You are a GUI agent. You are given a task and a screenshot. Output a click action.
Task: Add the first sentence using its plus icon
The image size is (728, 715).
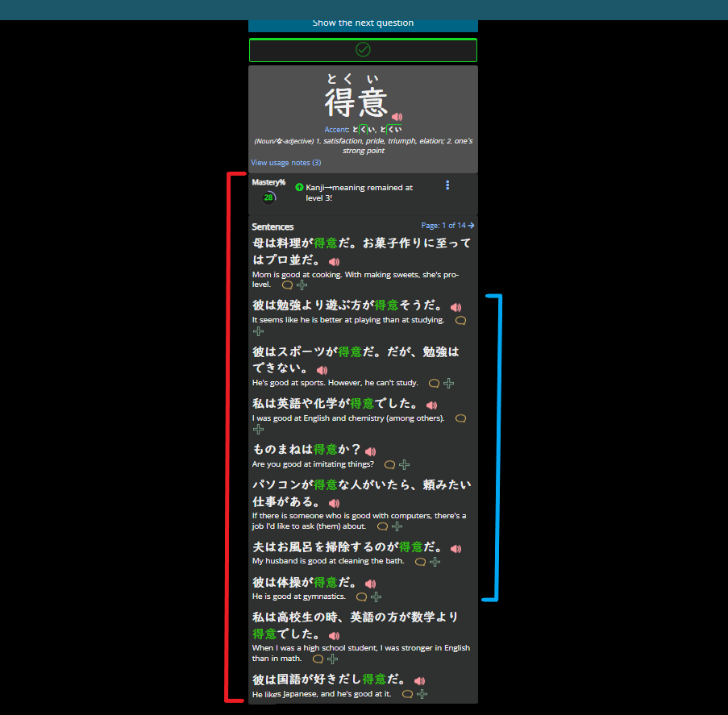click(x=302, y=284)
